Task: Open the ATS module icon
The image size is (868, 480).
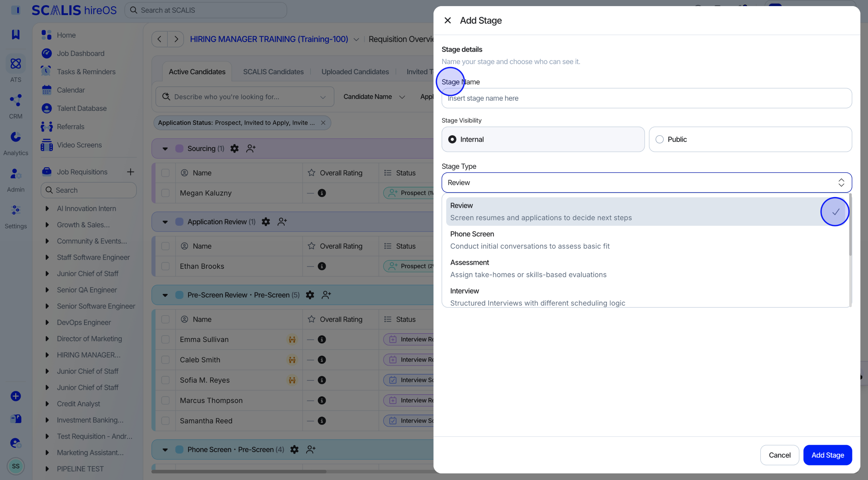Action: click(16, 64)
